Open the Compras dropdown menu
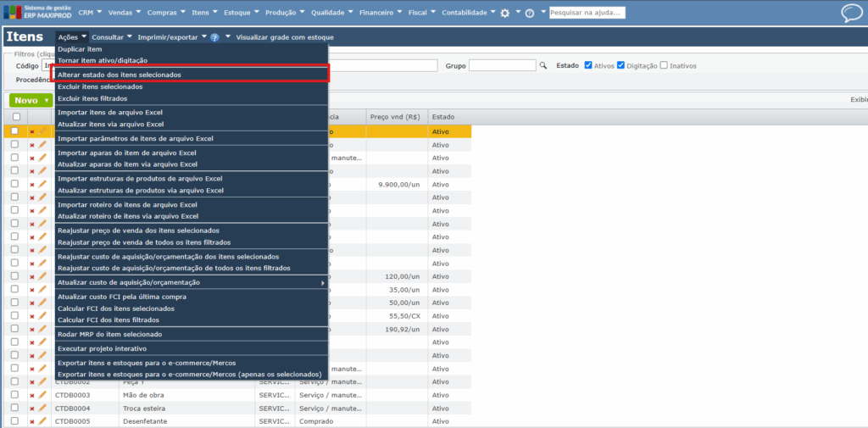 pyautogui.click(x=166, y=12)
